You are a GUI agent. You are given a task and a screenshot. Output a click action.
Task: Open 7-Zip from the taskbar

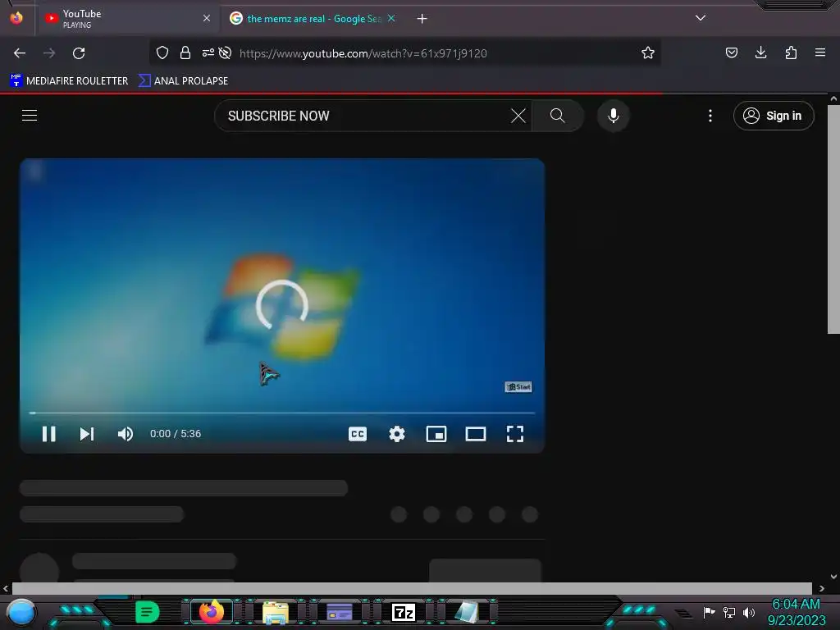[x=404, y=612]
